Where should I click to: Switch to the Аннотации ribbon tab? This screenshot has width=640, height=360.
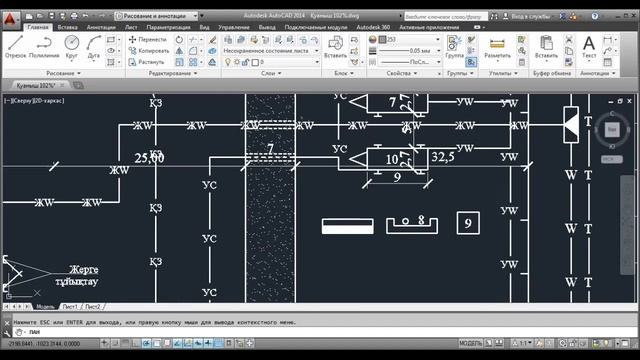point(101,27)
